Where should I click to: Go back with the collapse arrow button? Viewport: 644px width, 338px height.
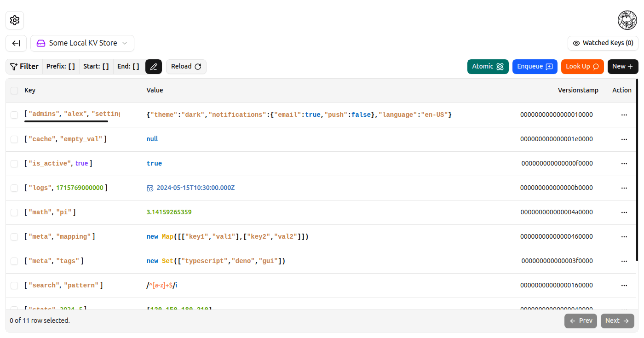(x=16, y=43)
